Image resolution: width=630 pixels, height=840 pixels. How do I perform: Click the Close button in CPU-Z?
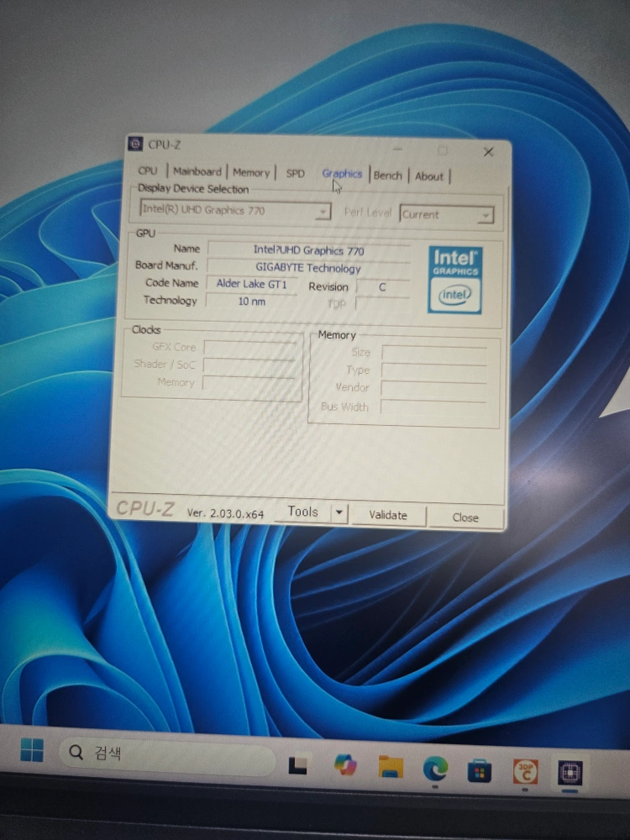(x=465, y=517)
